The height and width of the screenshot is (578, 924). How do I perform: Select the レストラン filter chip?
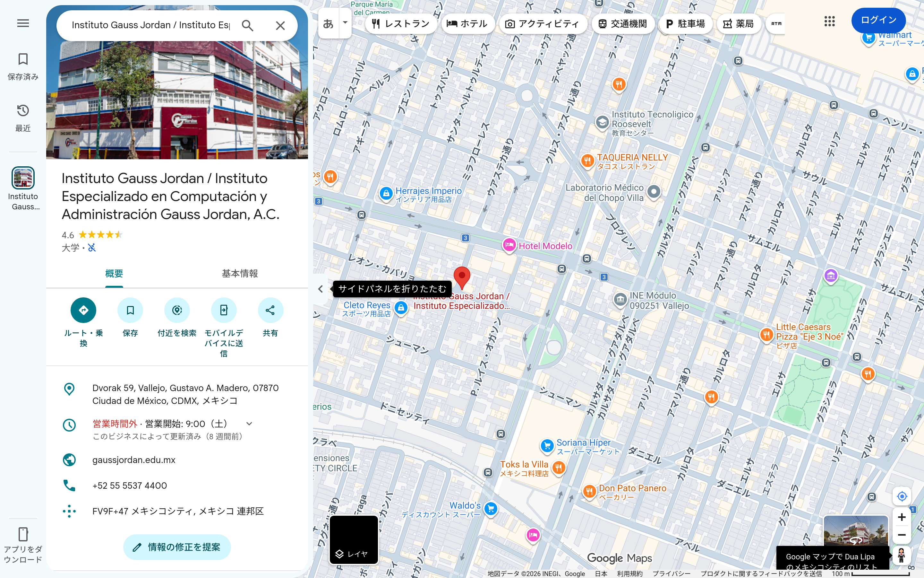401,24
